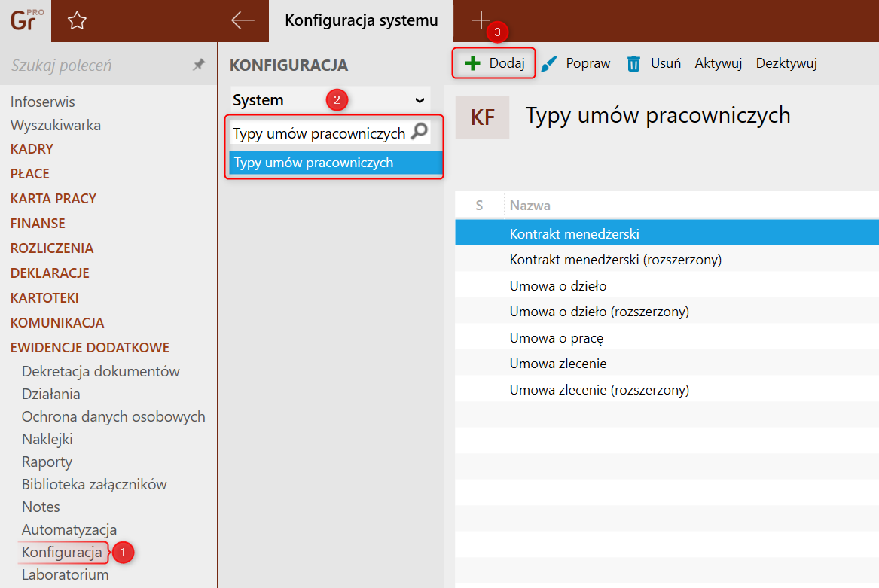
Task: Click the magnifier icon in configuration search
Action: [420, 131]
